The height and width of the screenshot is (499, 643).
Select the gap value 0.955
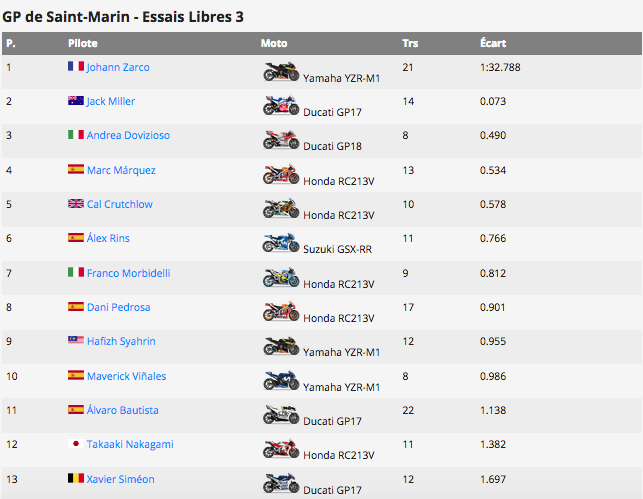coord(493,341)
